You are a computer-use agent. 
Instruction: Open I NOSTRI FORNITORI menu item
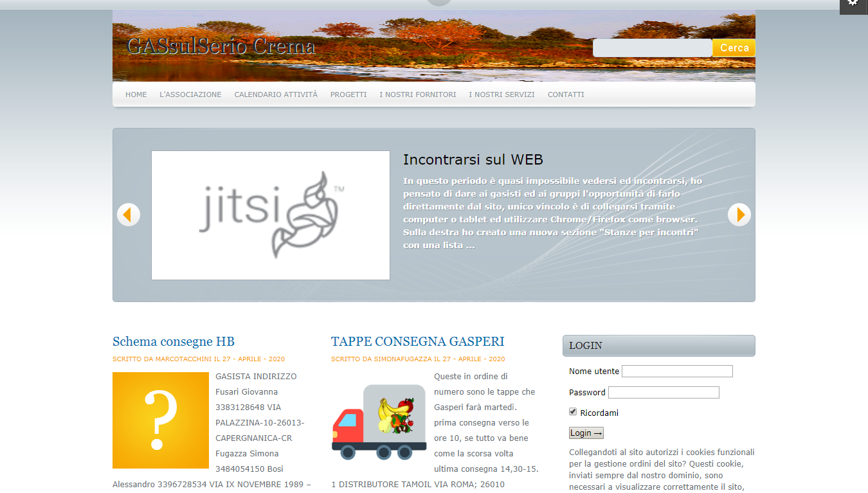coord(418,94)
